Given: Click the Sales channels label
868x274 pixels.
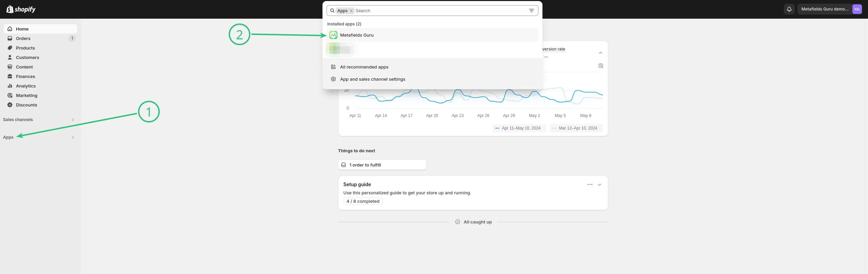Looking at the screenshot, I should point(18,120).
